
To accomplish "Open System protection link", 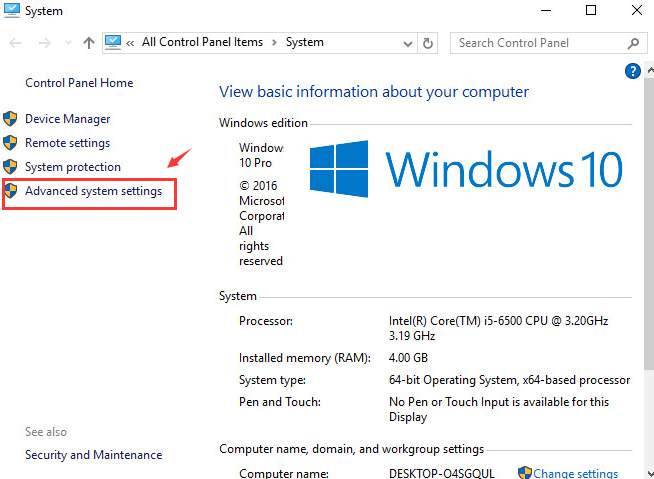I will pyautogui.click(x=73, y=167).
